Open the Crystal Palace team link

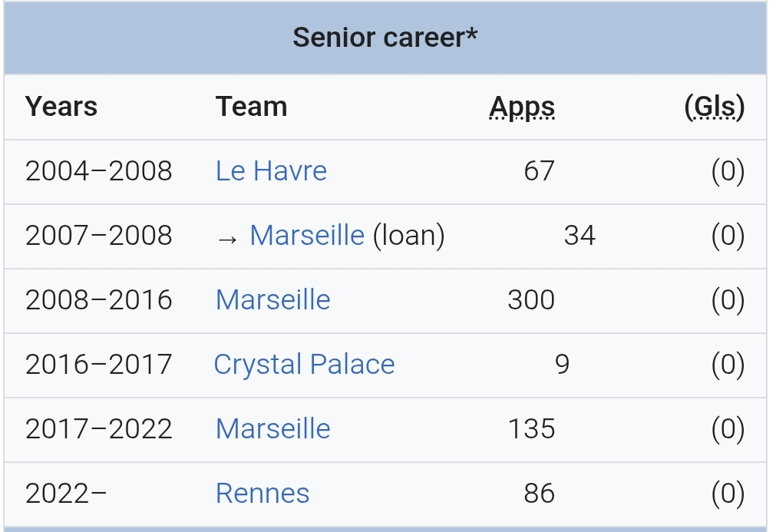click(x=304, y=365)
